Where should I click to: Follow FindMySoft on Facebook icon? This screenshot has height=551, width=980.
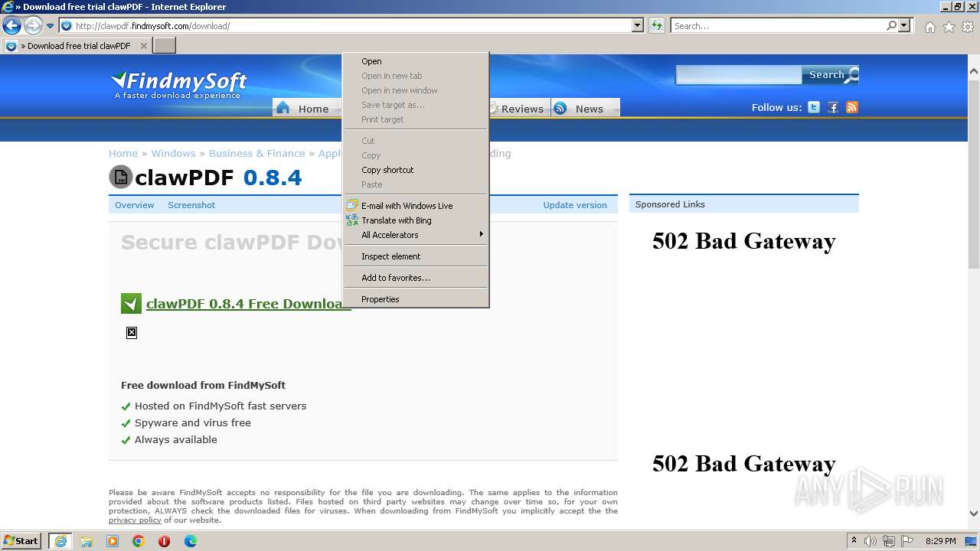coord(833,108)
